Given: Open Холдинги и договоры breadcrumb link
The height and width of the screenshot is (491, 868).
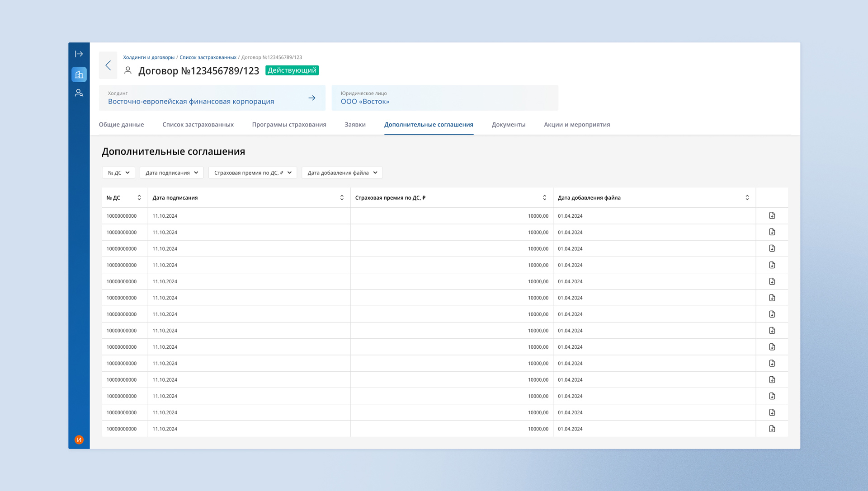Looking at the screenshot, I should tap(149, 57).
